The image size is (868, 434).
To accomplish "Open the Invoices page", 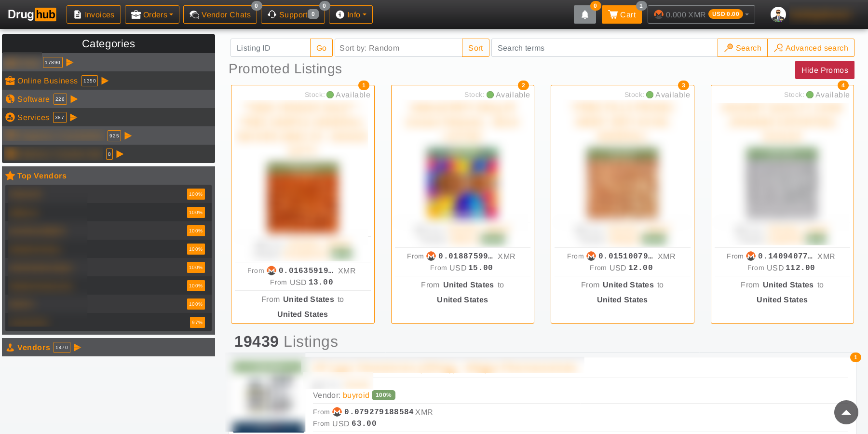I will click(94, 15).
